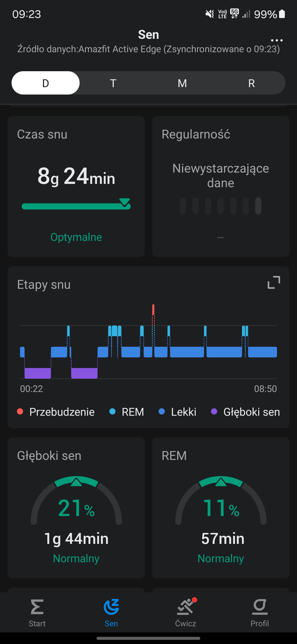Viewport: 297px width, 644px height.
Task: Switch to the R yearly view segment
Action: click(x=252, y=83)
